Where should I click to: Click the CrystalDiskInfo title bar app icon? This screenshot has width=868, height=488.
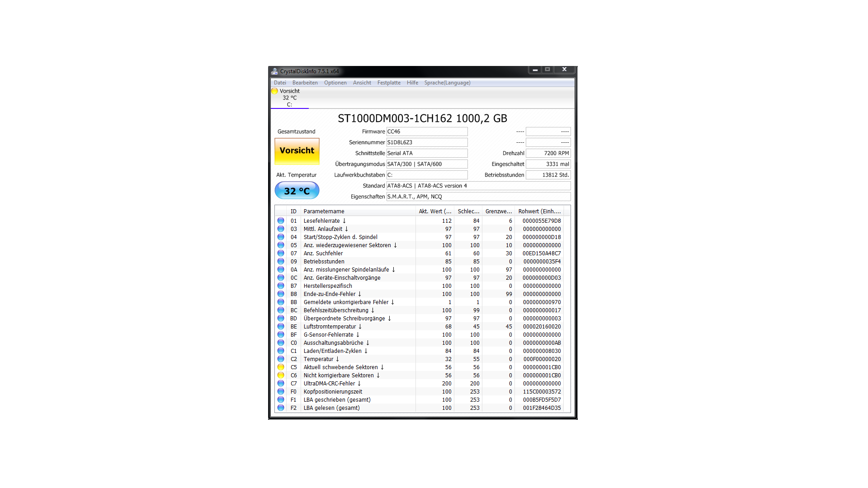point(274,71)
